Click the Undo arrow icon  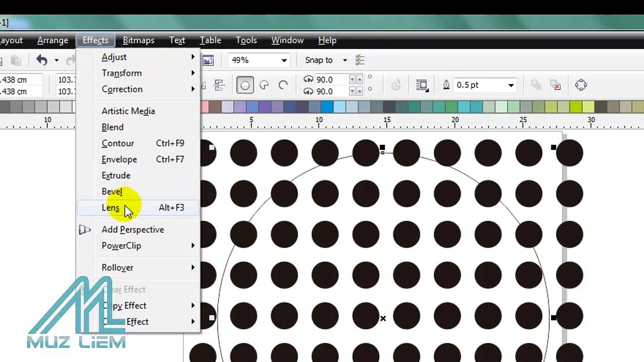42,61
